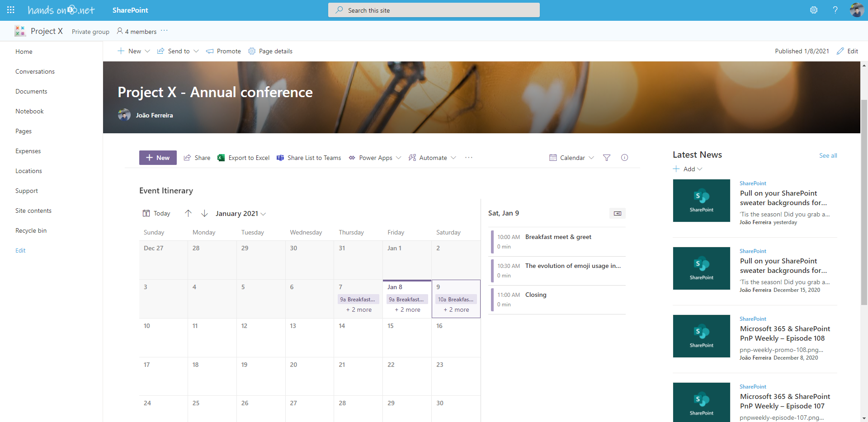The width and height of the screenshot is (868, 422).
Task: Click the purple New list item button
Action: [x=158, y=158]
